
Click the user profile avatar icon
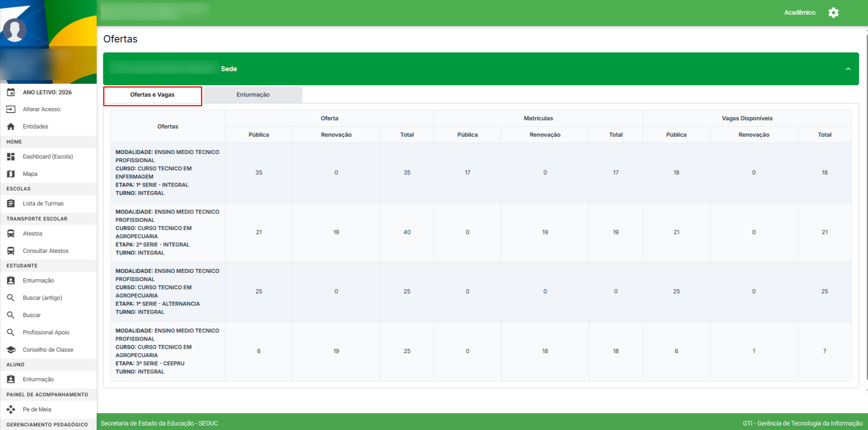(15, 31)
